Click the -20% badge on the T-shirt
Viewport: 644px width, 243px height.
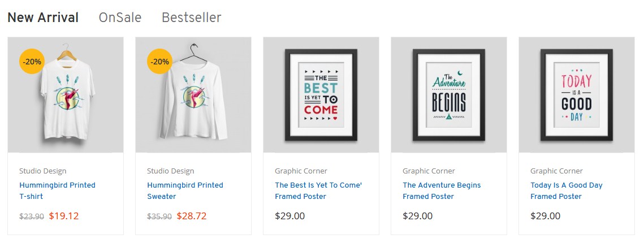coord(32,62)
